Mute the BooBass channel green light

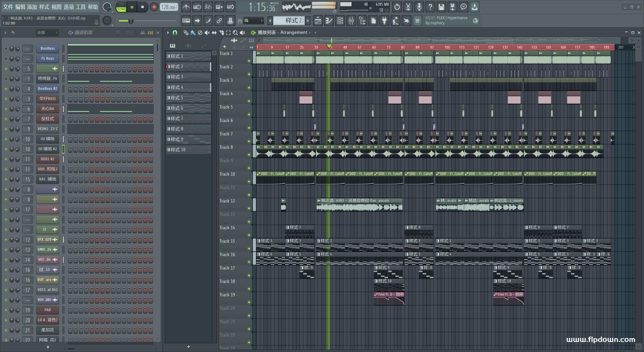[6, 49]
